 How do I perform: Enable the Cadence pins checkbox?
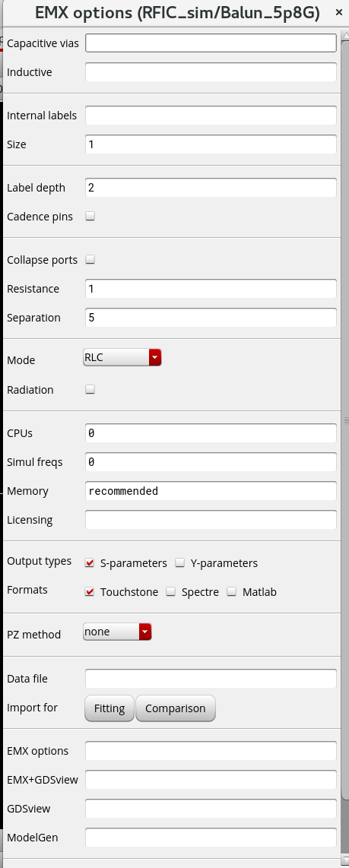[90, 217]
